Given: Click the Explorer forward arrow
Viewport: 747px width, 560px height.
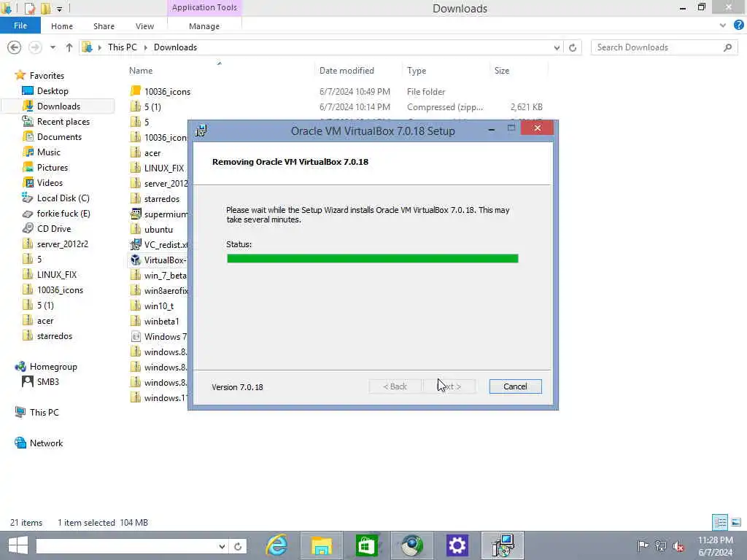Looking at the screenshot, I should click(x=35, y=47).
